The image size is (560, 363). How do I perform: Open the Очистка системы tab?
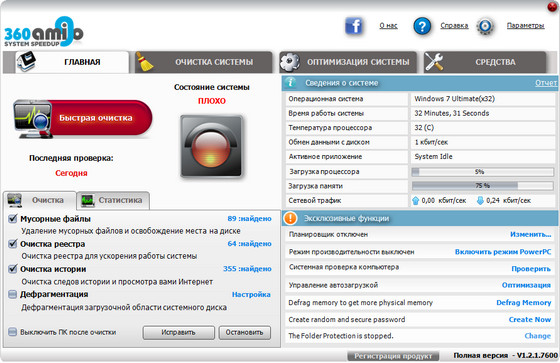(204, 62)
